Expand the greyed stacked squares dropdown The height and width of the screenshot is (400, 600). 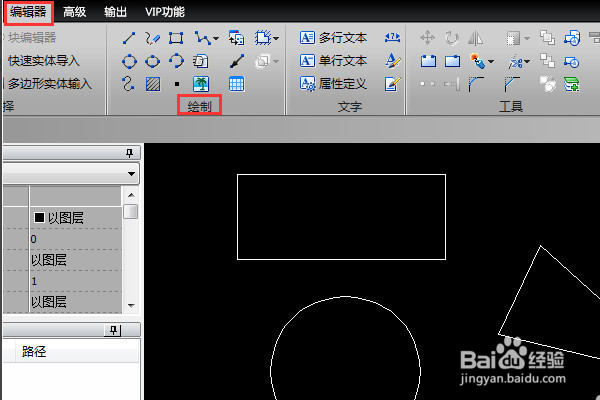[x=276, y=61]
